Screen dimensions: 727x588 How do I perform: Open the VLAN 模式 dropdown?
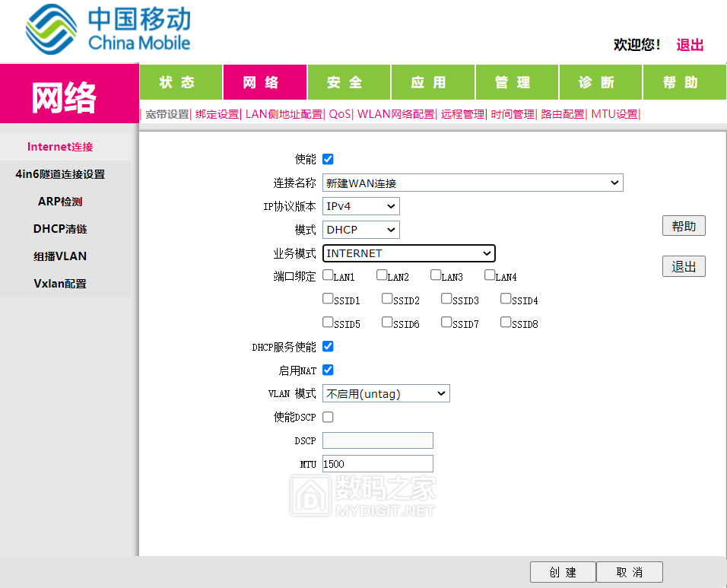(x=386, y=394)
